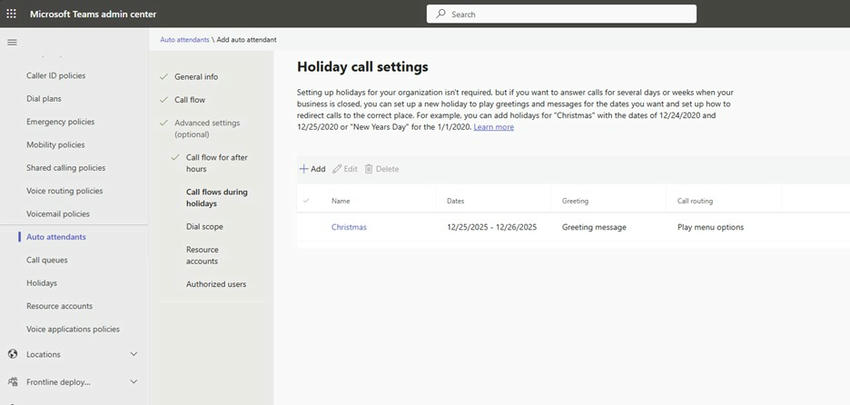
Task: Go to Call flow step
Action: click(x=190, y=100)
